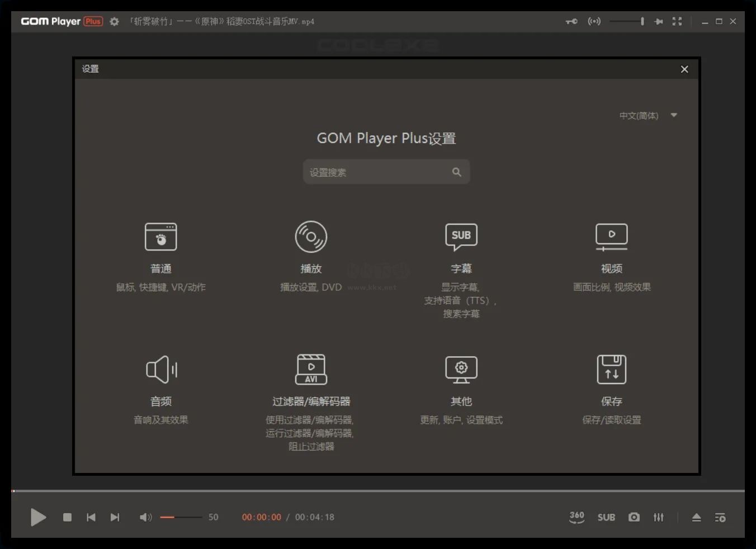Switch to fullscreen with the expand icon
The height and width of the screenshot is (549, 756).
tap(677, 21)
